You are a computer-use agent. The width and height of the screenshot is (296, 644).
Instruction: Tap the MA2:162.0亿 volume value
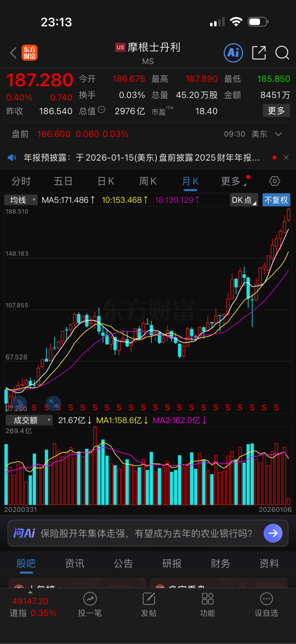tap(180, 420)
